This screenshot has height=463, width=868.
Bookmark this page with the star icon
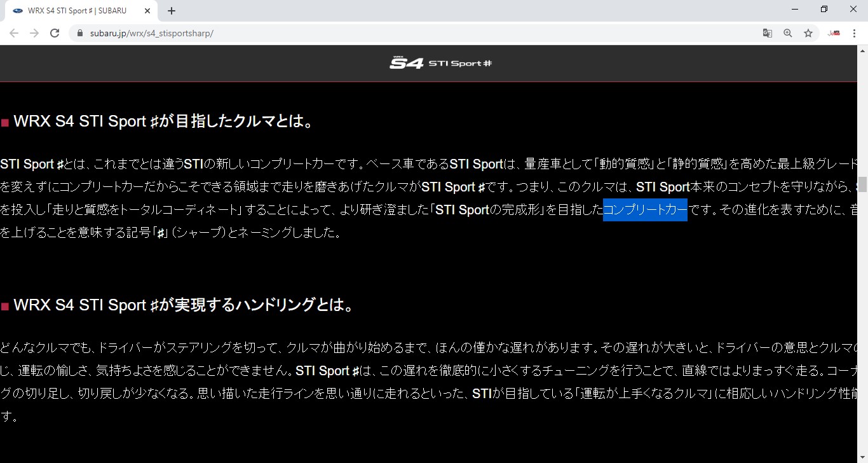coord(808,33)
